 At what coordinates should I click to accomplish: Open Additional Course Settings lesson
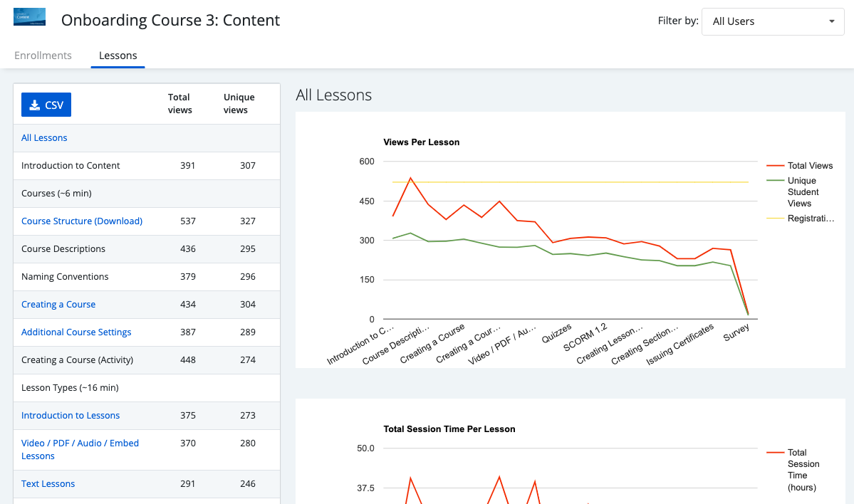(x=76, y=332)
